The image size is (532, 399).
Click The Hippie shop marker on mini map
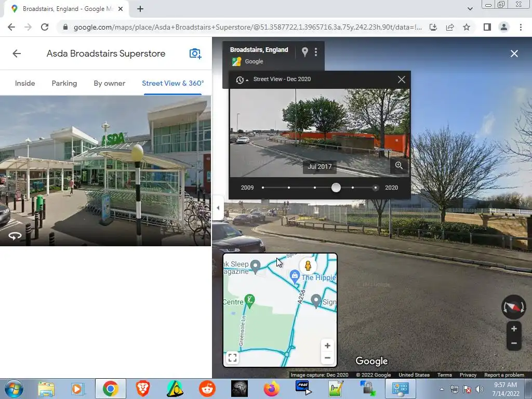pyautogui.click(x=295, y=276)
